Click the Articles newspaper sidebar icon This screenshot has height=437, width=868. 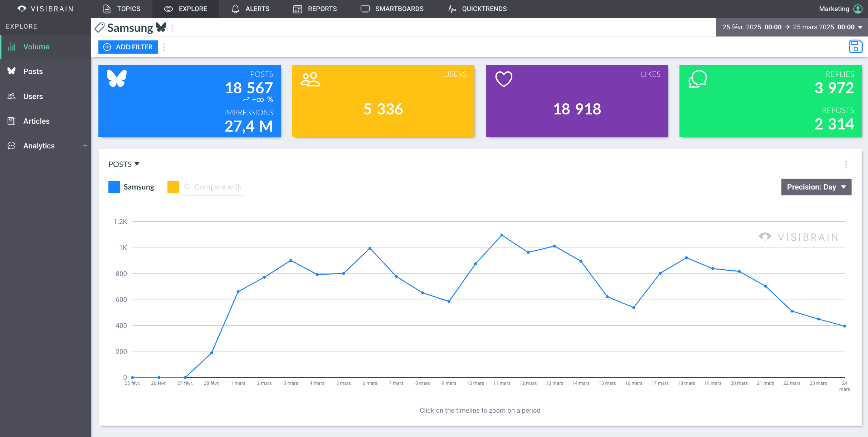coord(11,121)
